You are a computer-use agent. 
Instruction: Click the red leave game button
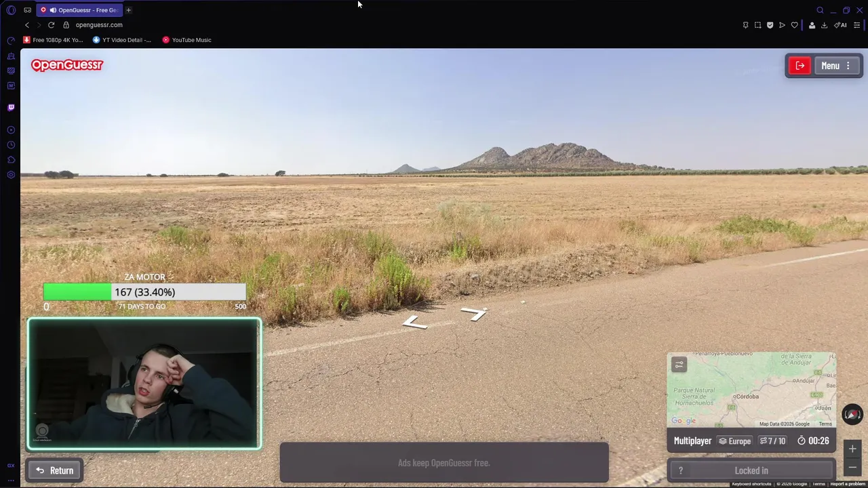click(x=800, y=66)
